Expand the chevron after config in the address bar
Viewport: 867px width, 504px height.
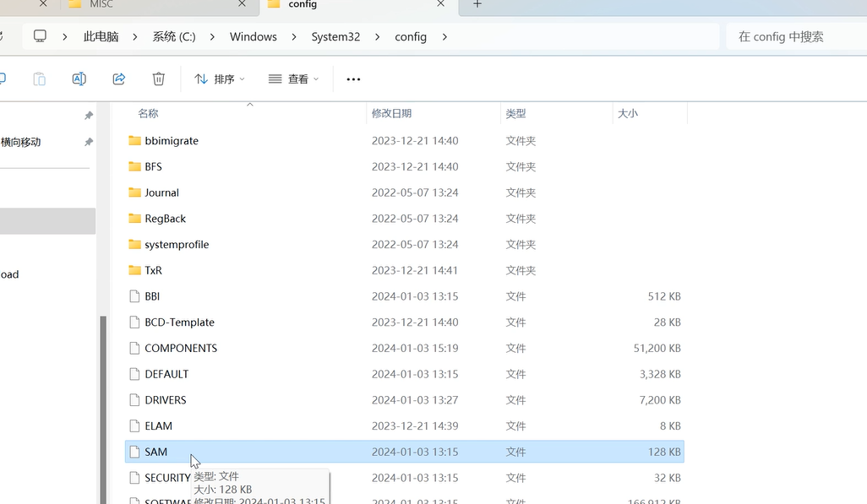click(x=444, y=37)
